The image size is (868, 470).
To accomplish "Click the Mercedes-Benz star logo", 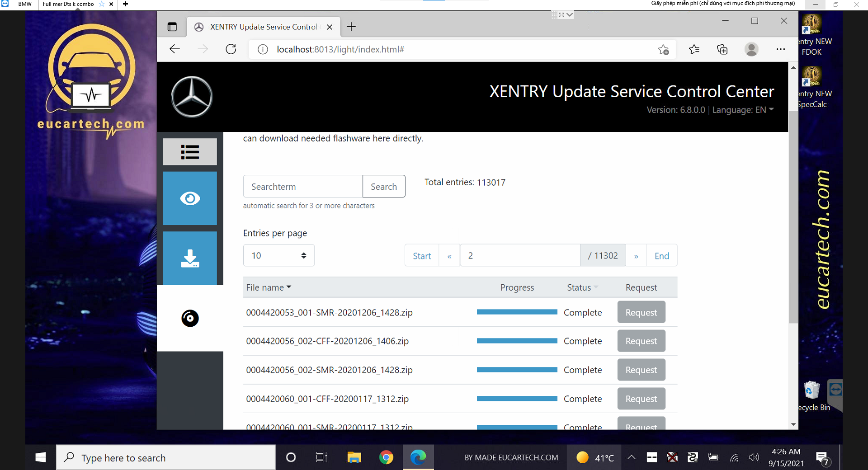I will coord(192,97).
